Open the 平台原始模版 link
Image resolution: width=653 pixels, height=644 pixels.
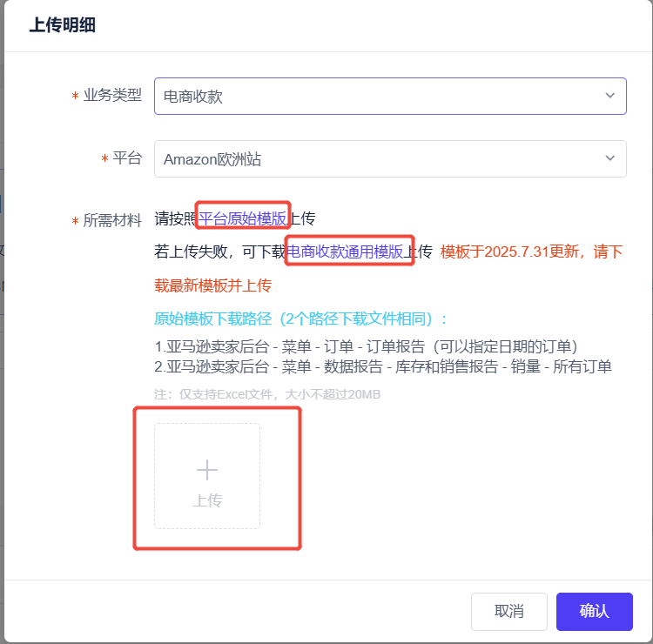[x=243, y=218]
